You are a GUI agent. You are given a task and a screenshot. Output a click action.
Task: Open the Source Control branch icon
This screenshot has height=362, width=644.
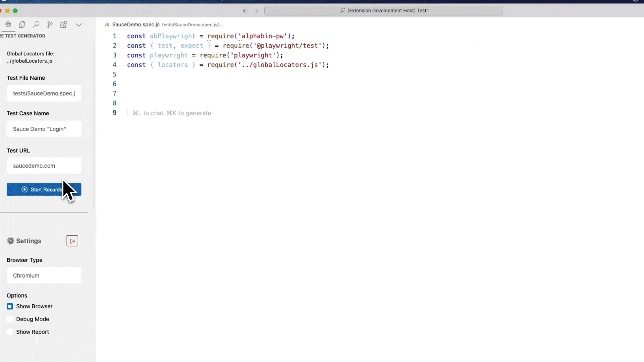pyautogui.click(x=50, y=24)
